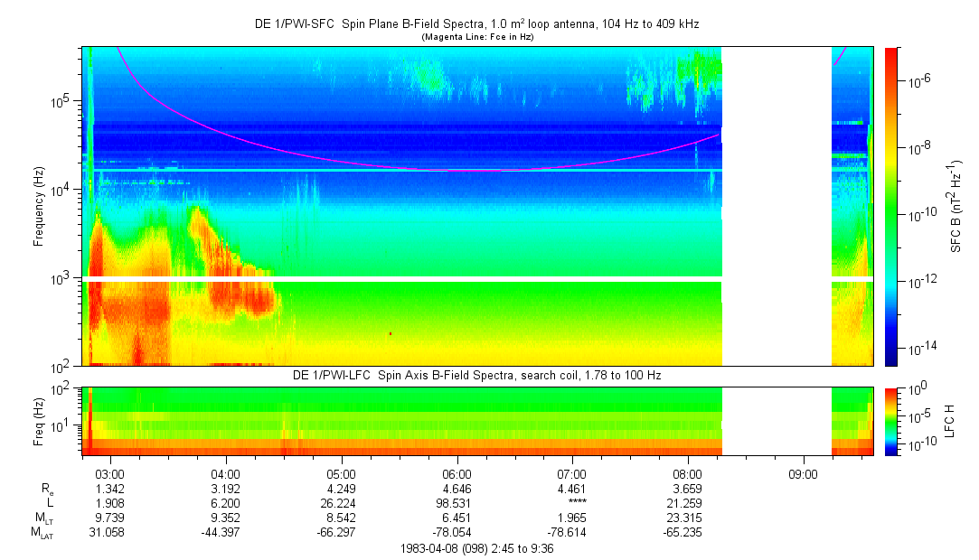Click the 06:00 time tick label

(457, 474)
